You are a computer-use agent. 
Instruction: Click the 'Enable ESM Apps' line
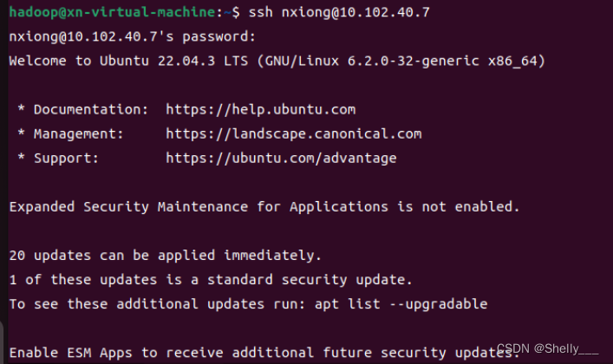(264, 353)
